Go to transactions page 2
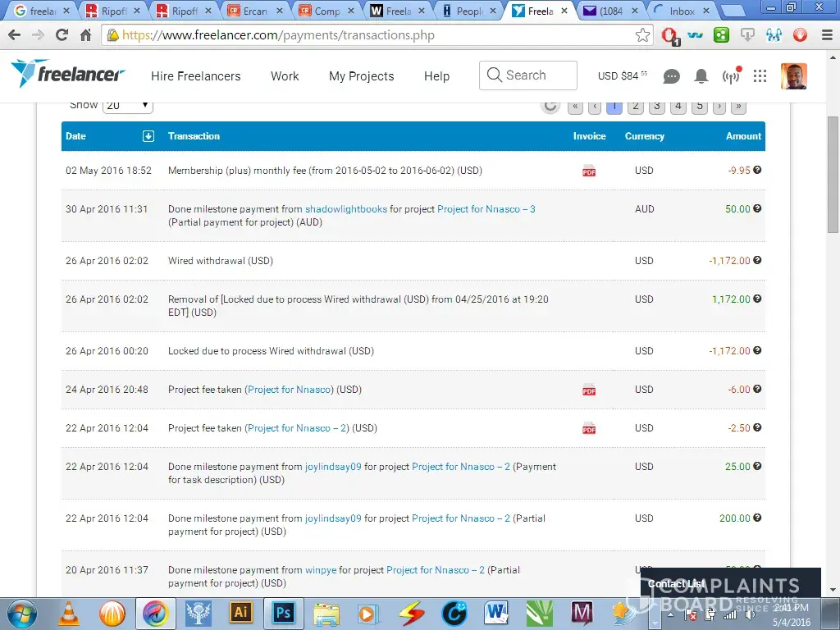Image resolution: width=840 pixels, height=630 pixels. click(x=635, y=106)
